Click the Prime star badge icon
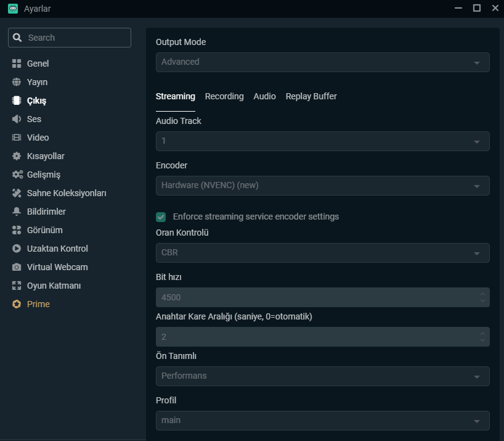The image size is (504, 441). tap(17, 304)
